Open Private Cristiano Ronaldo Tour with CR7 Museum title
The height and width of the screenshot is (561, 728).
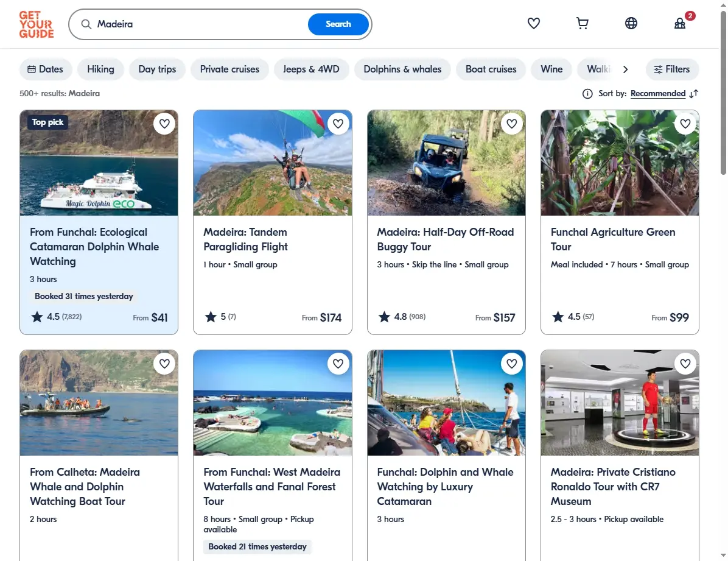[x=613, y=487]
